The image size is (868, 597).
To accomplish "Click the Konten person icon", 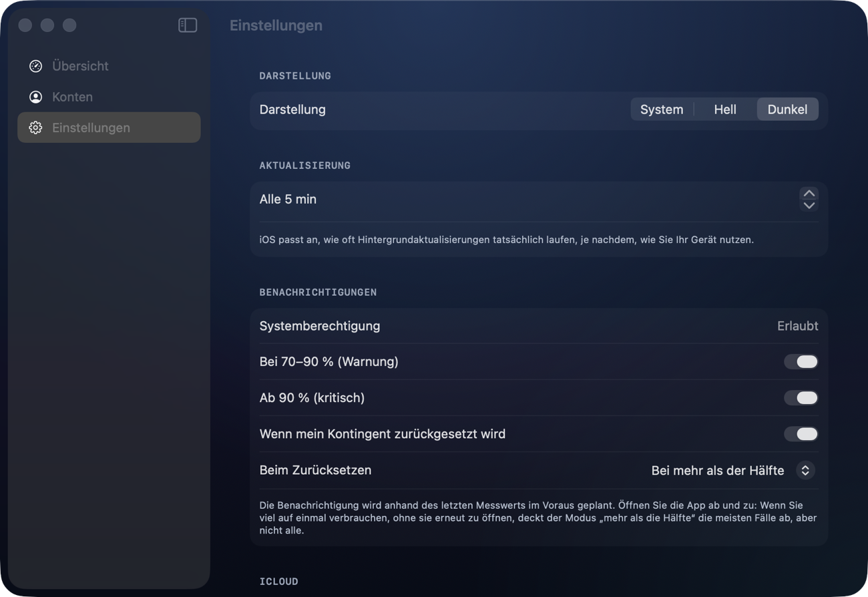I will [x=36, y=97].
